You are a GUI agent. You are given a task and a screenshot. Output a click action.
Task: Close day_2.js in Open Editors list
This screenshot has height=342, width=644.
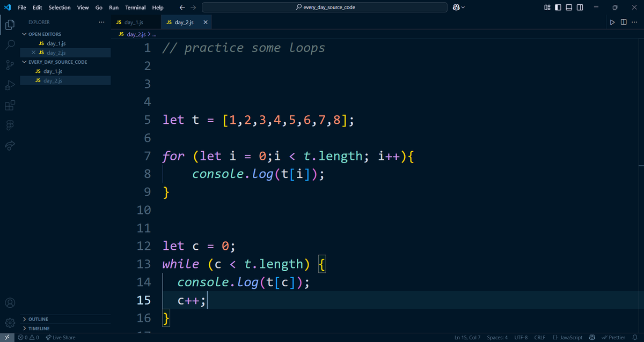pyautogui.click(x=34, y=53)
